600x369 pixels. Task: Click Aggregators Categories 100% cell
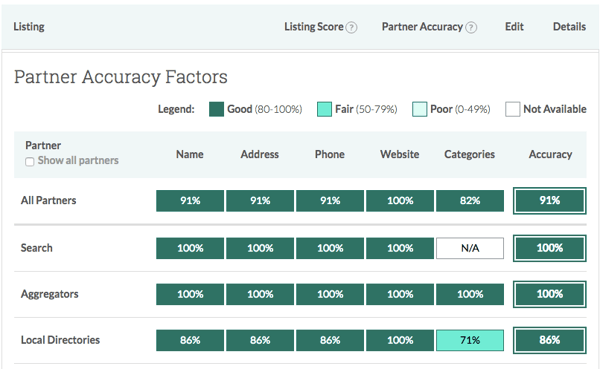point(470,294)
